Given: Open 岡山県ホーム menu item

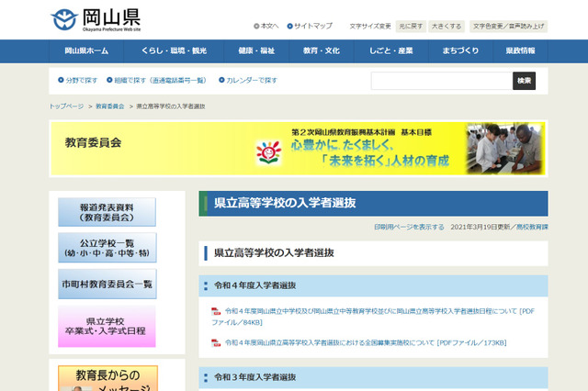Looking at the screenshot, I should [x=86, y=50].
